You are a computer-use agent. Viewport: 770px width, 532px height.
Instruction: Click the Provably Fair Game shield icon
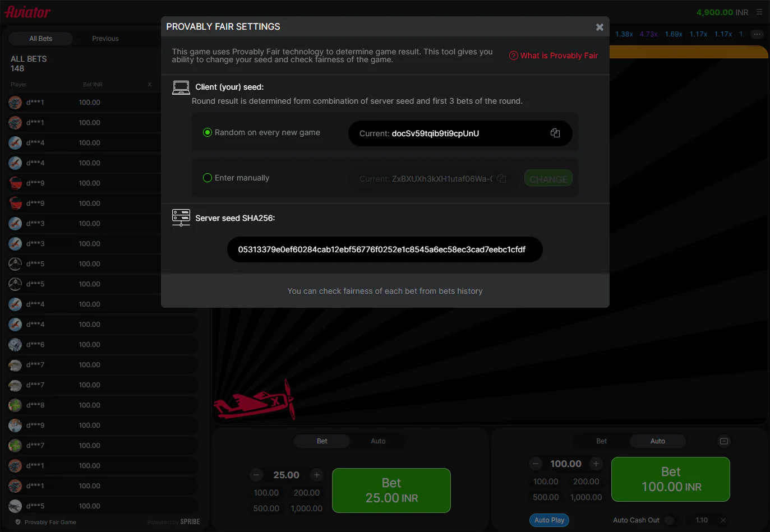click(x=18, y=522)
